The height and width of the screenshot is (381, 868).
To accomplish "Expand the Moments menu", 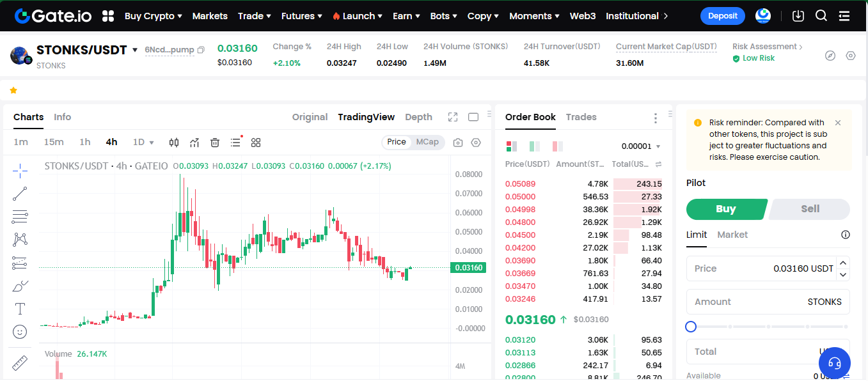I will 535,16.
